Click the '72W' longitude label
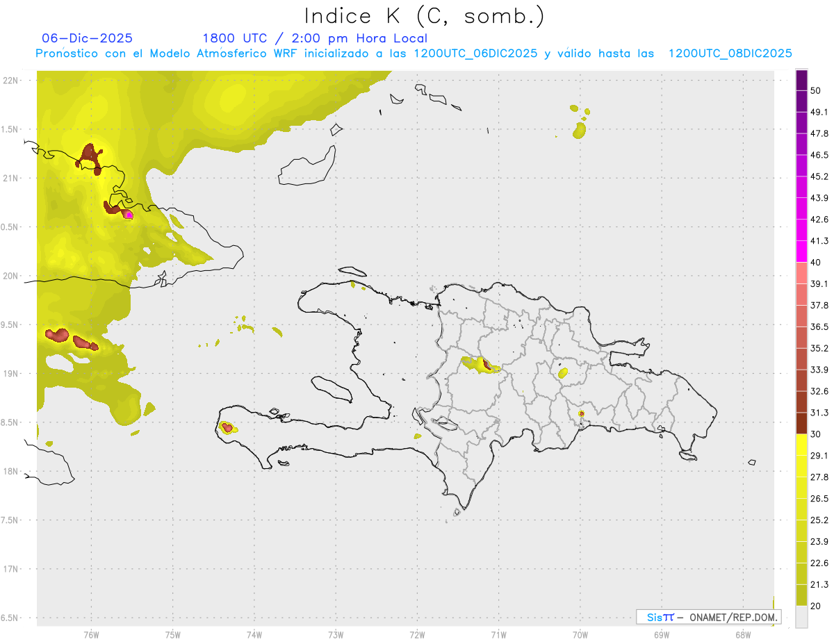 (x=417, y=635)
